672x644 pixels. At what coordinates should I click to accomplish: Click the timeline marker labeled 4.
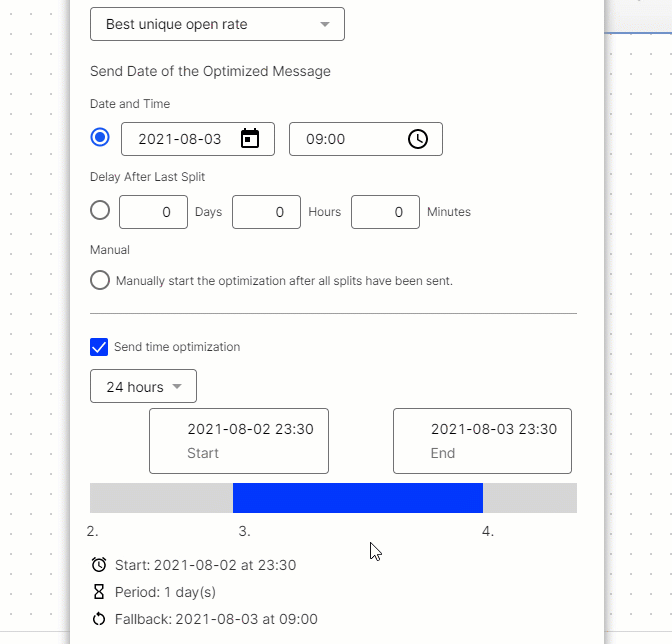487,532
